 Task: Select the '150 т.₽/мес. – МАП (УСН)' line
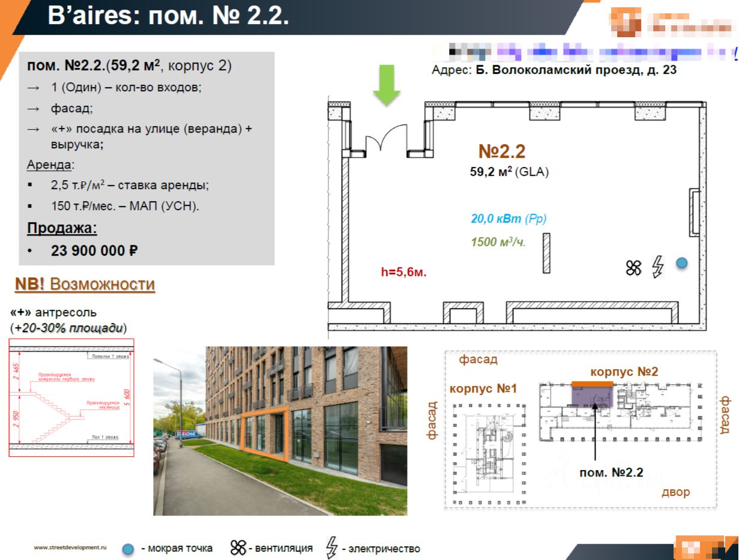click(125, 206)
